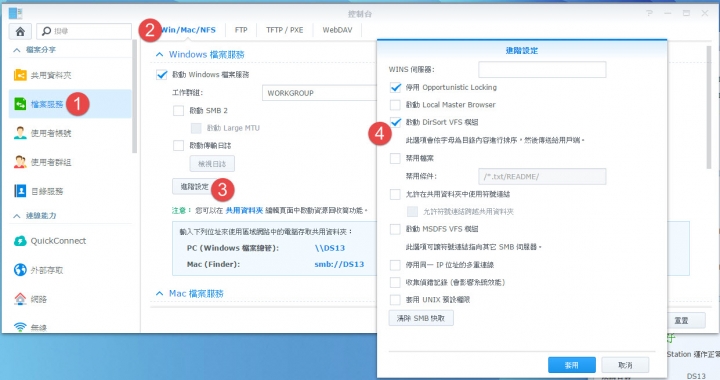The image size is (720, 380).
Task: Open the QuickConnect cloud icon
Action: pyautogui.click(x=20, y=241)
